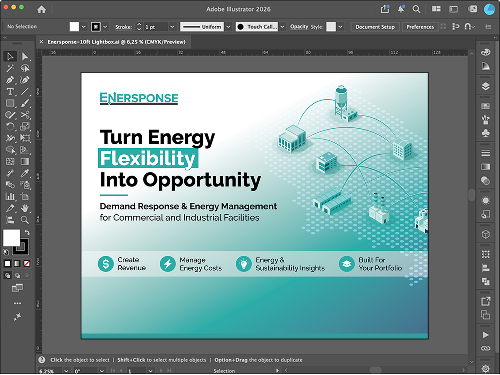Image resolution: width=500 pixels, height=375 pixels.
Task: Click the Fill color box
Action: click(x=11, y=238)
